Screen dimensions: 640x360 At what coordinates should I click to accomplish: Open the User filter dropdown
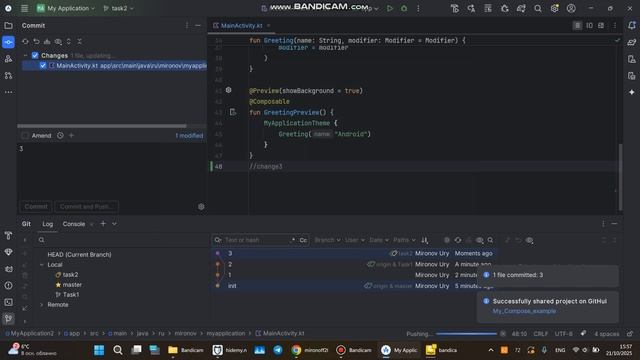point(354,240)
